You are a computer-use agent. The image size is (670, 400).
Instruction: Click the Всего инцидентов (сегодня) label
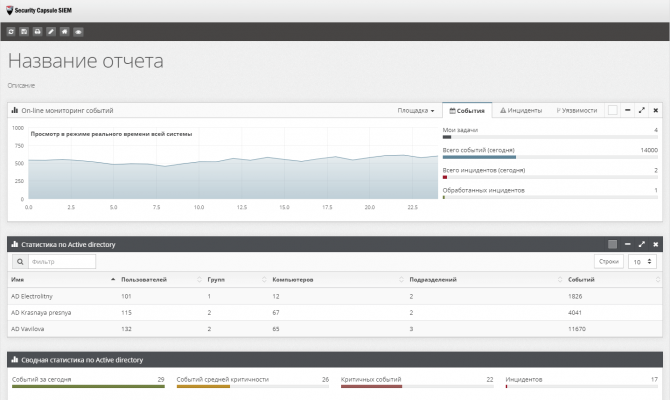[x=484, y=170]
